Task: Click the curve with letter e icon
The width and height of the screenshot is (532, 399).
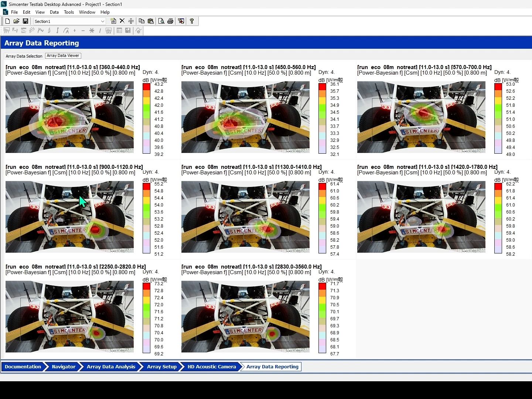Action: 138,31
